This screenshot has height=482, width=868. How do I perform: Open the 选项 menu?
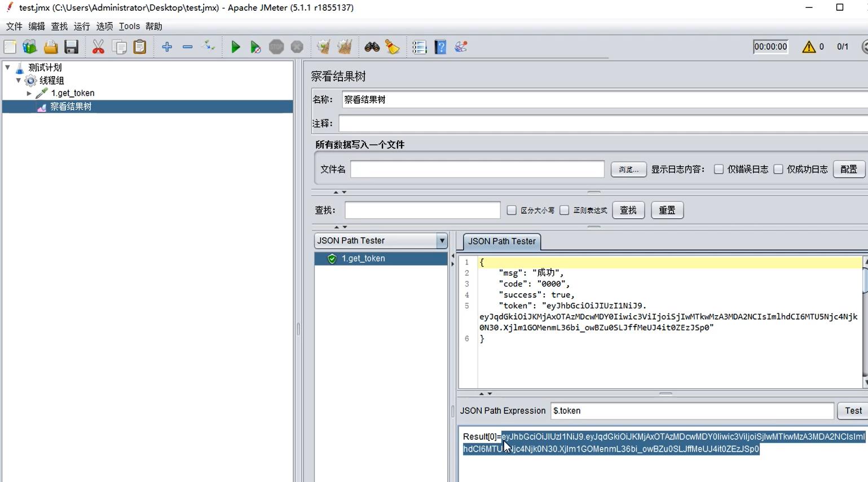tap(104, 26)
